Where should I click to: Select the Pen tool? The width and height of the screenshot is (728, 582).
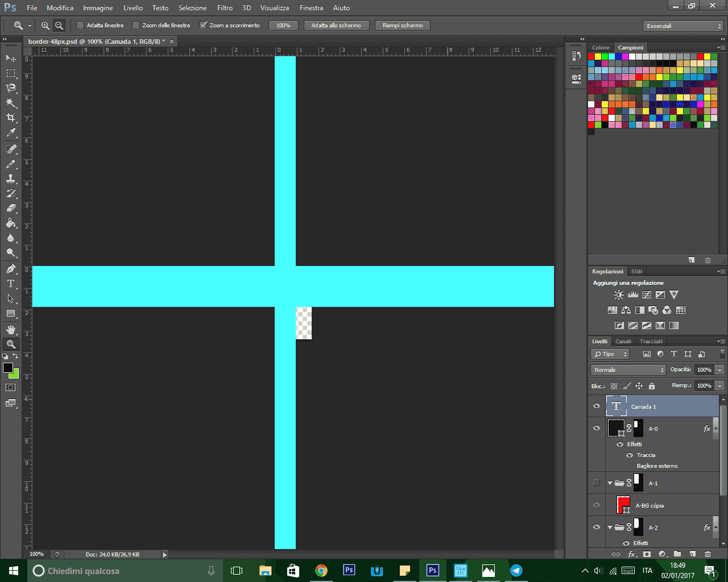(x=11, y=269)
